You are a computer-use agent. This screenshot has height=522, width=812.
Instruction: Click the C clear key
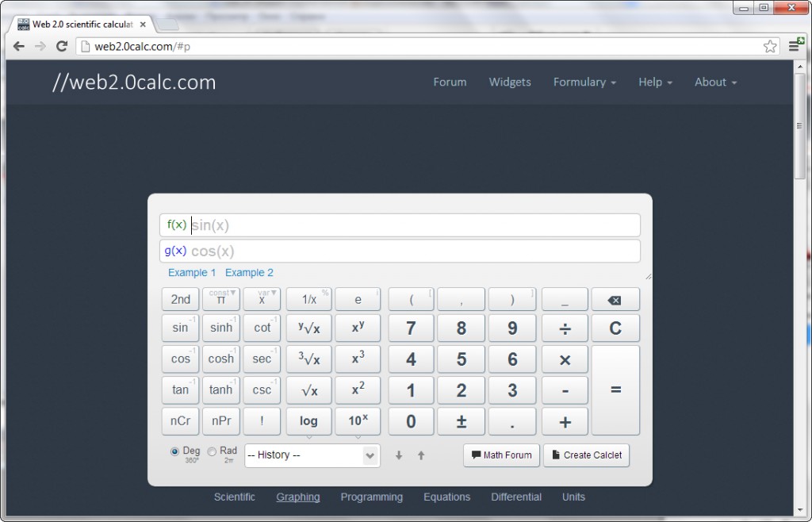[615, 328]
